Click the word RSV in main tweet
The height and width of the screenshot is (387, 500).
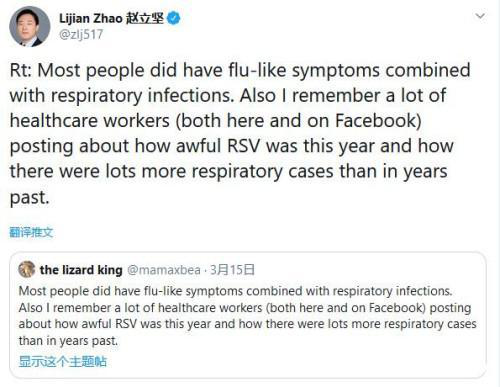pyautogui.click(x=243, y=146)
